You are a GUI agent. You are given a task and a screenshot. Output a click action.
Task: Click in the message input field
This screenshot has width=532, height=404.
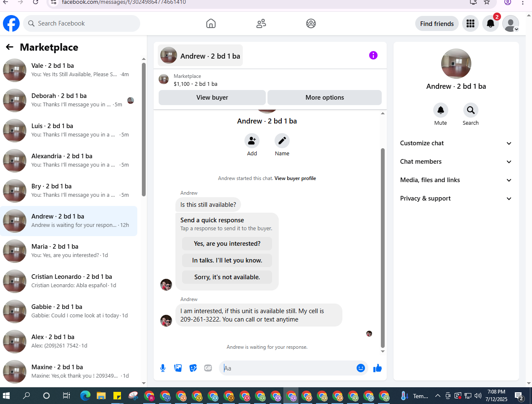(x=289, y=368)
